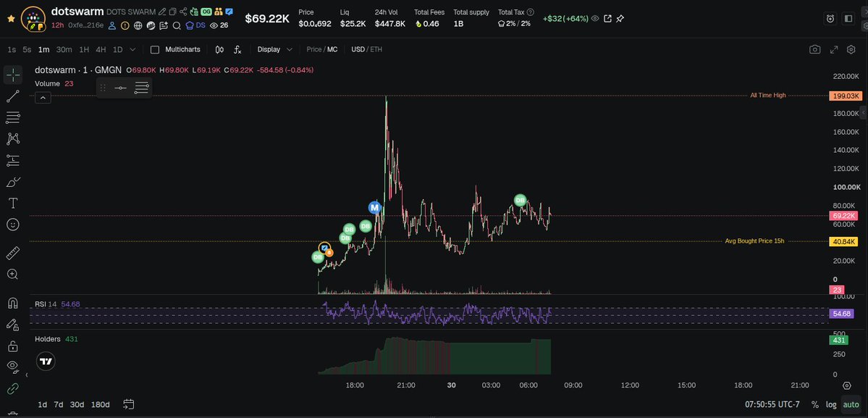Toggle the favorite star for dotswarm

(11, 18)
